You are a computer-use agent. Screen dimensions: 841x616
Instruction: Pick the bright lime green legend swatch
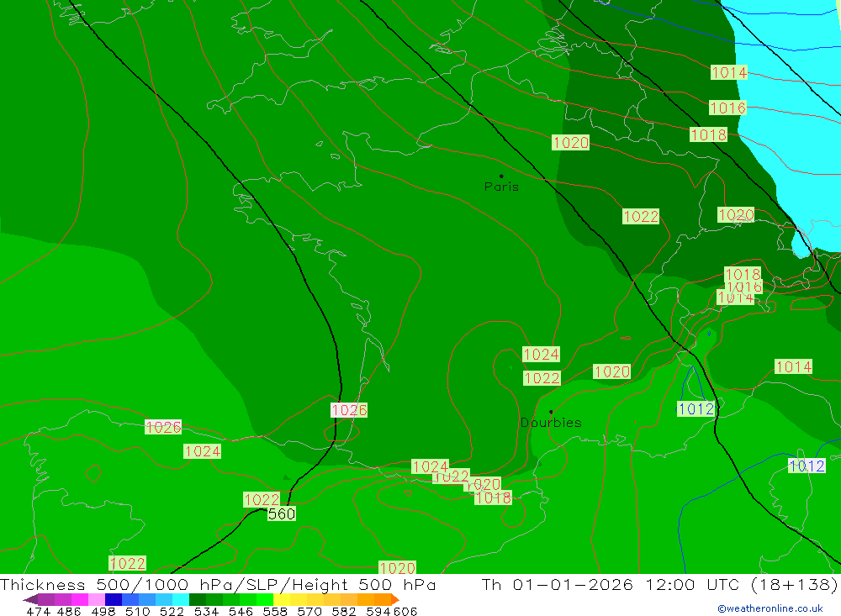265,599
